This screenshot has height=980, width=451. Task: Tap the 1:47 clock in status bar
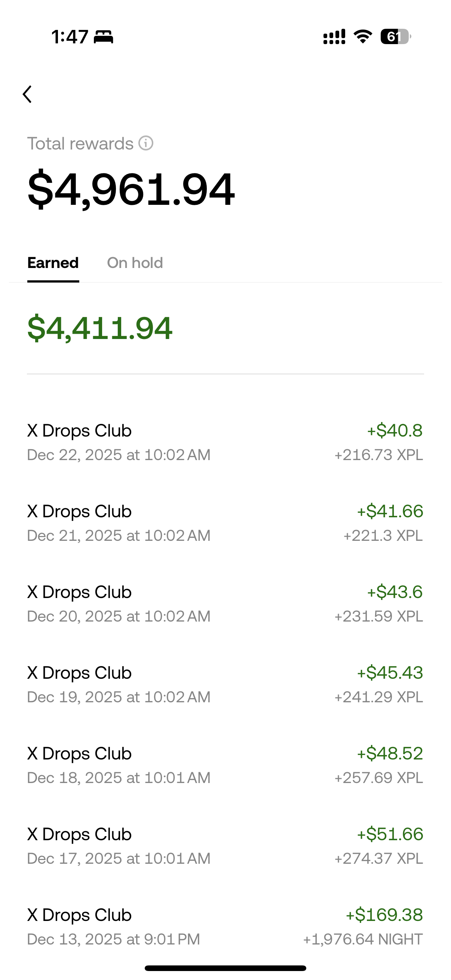pos(70,37)
